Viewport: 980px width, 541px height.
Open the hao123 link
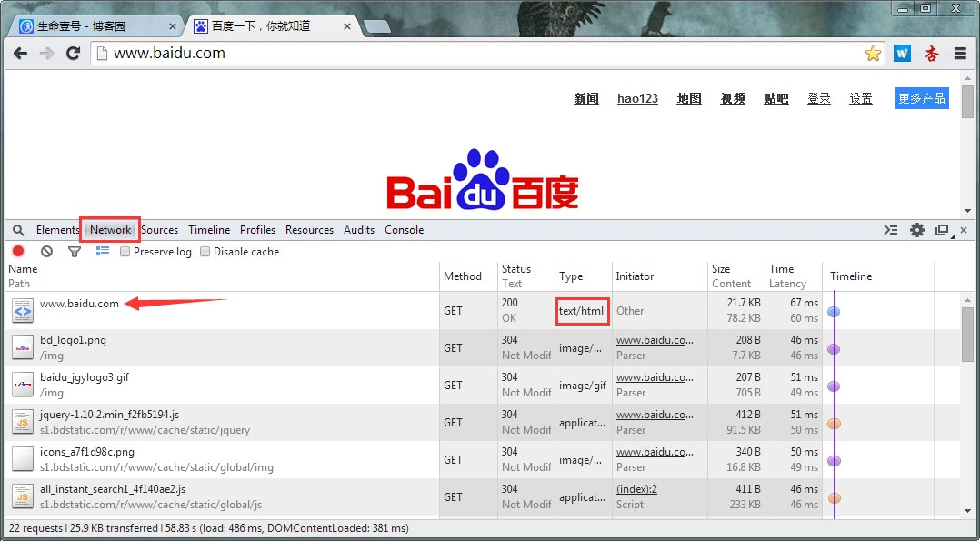pos(637,98)
